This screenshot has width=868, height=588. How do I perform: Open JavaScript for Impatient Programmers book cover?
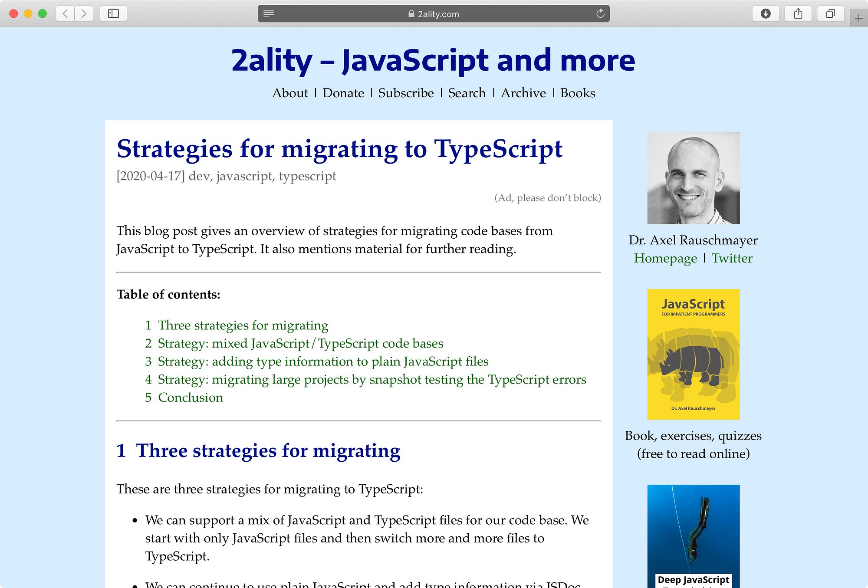coord(694,354)
